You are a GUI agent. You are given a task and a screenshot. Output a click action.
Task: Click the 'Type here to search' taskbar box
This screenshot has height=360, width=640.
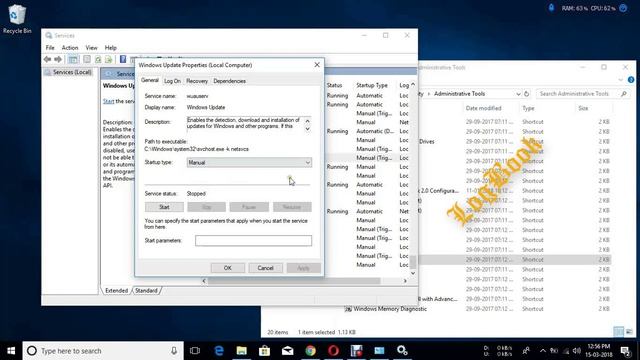tap(103, 351)
